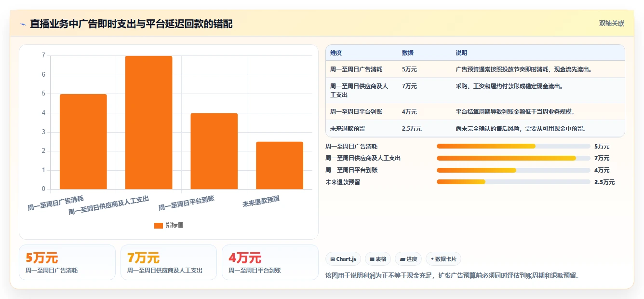Viewport: 644px width, 299px height.
Task: Click the 周一至周日广告消耗 chart bar
Action: [83, 141]
